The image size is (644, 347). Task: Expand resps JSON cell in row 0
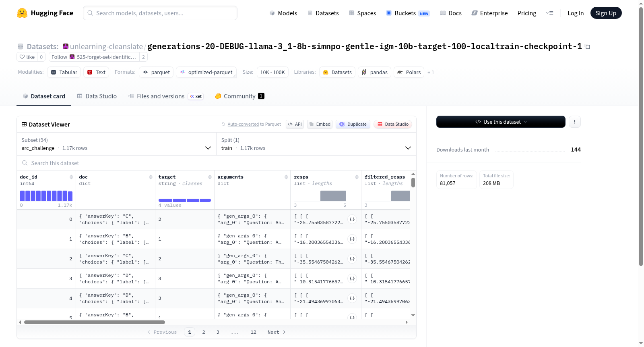click(352, 220)
